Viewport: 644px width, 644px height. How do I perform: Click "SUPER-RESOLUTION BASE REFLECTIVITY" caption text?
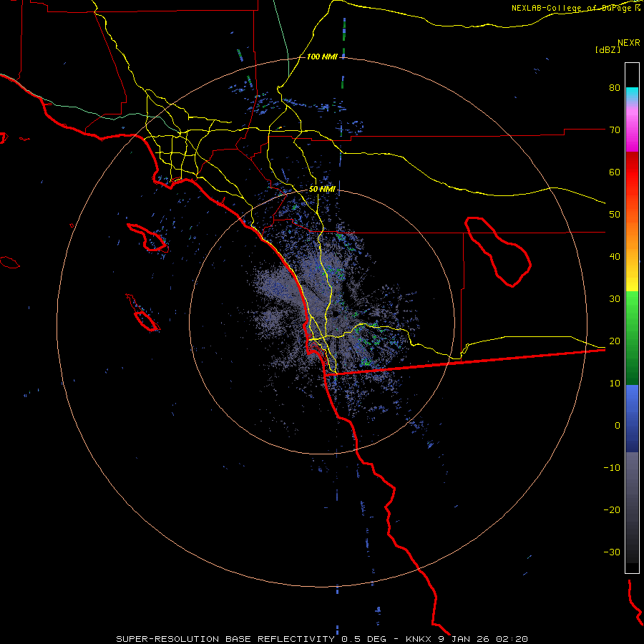tap(225, 639)
